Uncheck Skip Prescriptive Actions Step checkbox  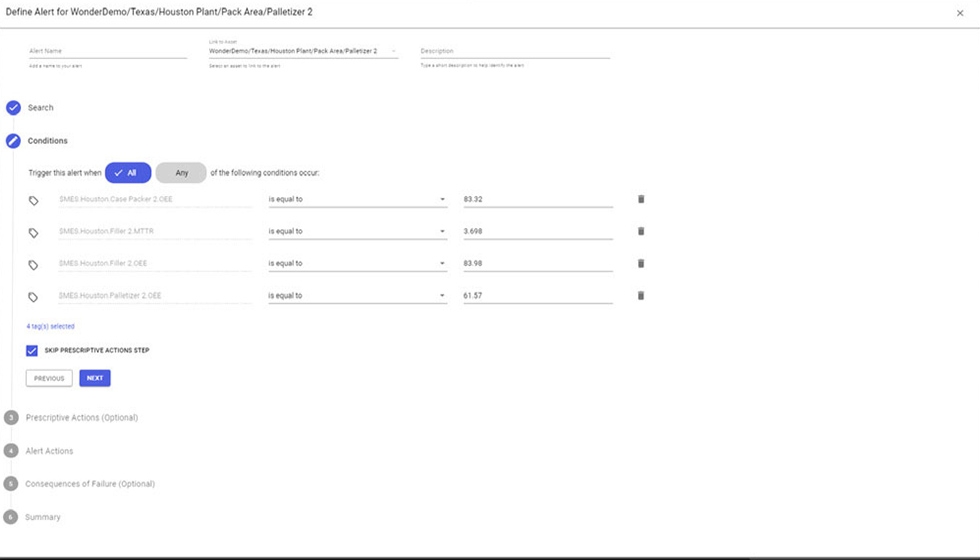click(x=32, y=351)
